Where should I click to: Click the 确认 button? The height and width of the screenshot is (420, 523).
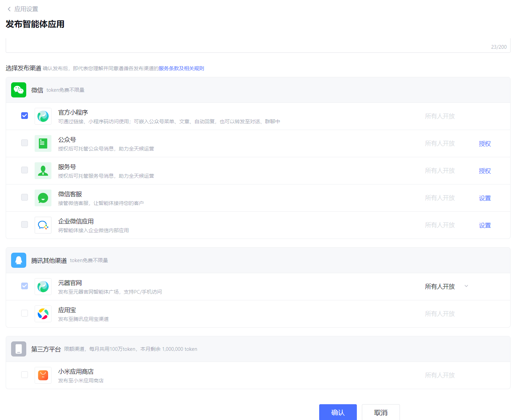pyautogui.click(x=338, y=413)
